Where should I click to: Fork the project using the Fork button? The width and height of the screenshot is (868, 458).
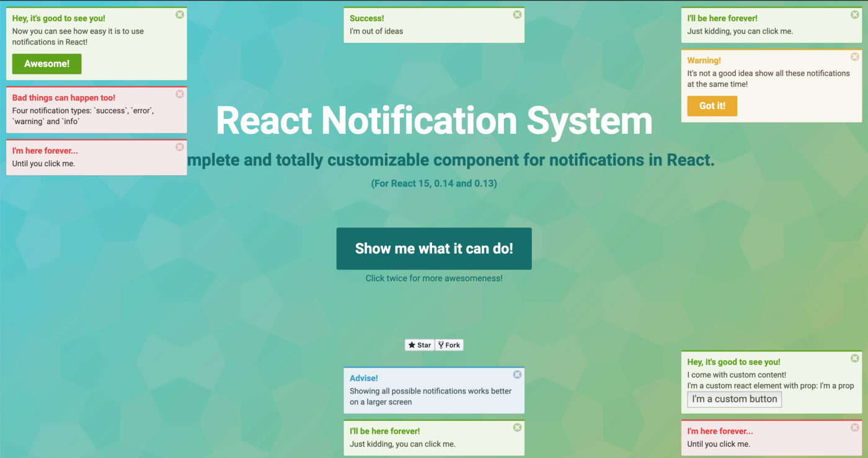pyautogui.click(x=449, y=345)
